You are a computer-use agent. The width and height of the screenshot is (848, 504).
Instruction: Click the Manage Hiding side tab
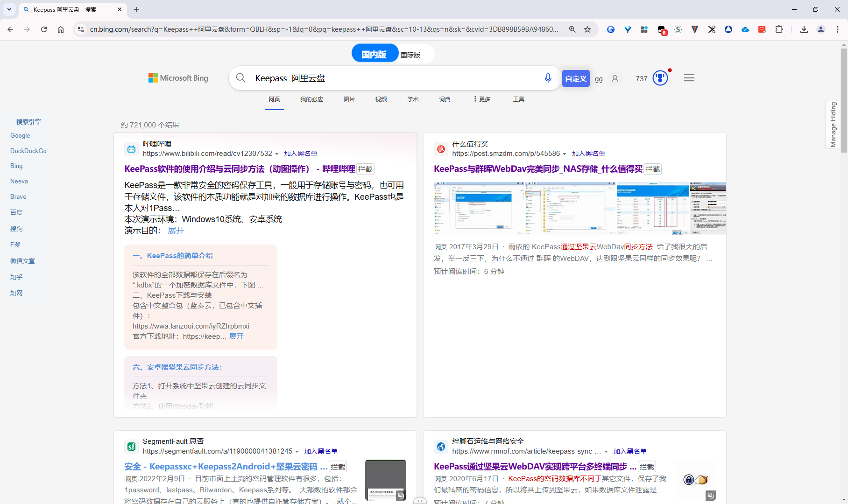point(833,125)
